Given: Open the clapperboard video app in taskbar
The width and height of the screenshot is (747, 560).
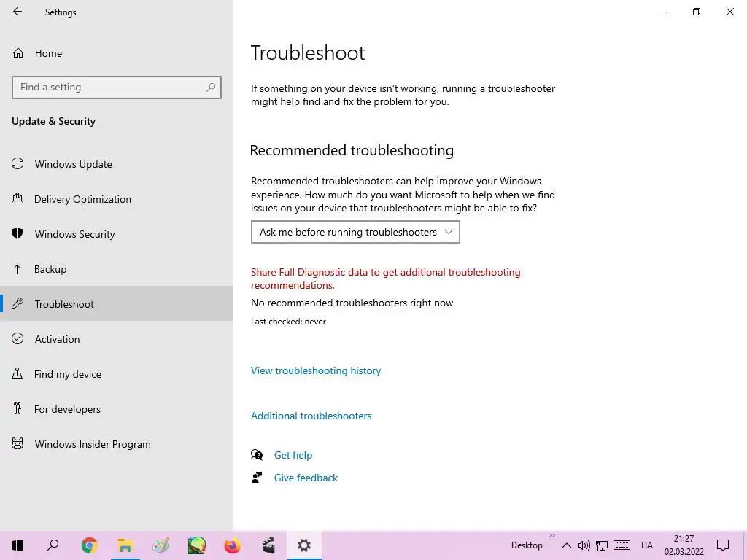Looking at the screenshot, I should [268, 545].
